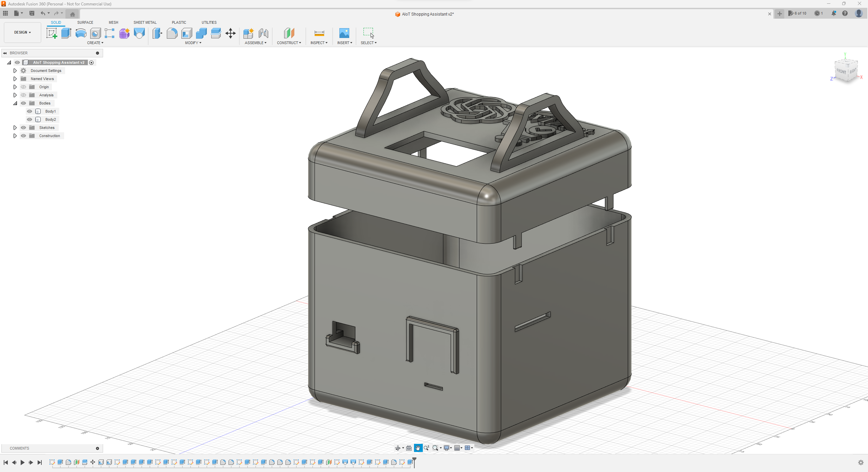868x472 pixels.
Task: Select the Move tool in toolbar
Action: tap(231, 33)
